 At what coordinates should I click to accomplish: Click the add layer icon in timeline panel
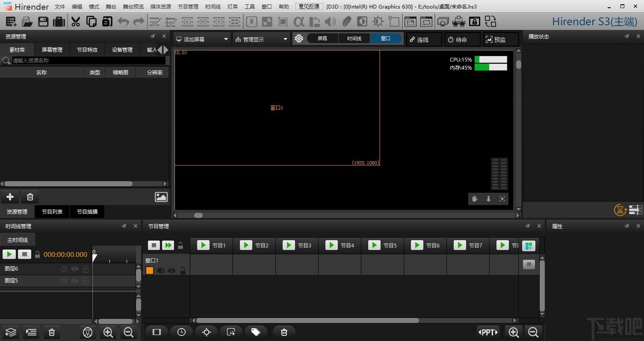(x=11, y=332)
